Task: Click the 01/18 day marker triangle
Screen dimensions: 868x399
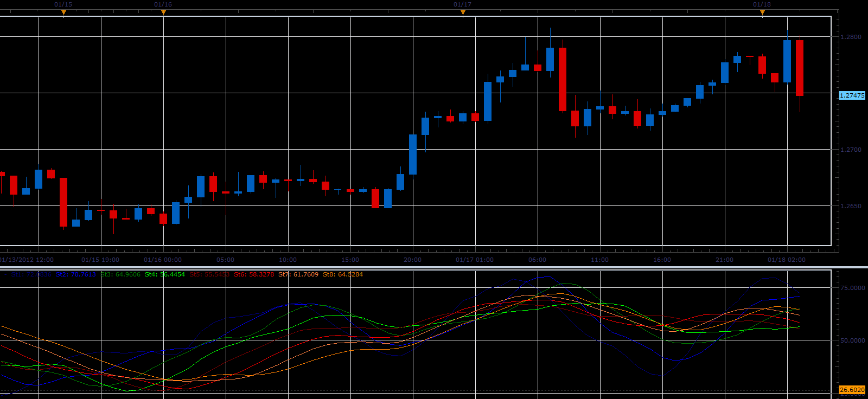Action: click(x=762, y=12)
